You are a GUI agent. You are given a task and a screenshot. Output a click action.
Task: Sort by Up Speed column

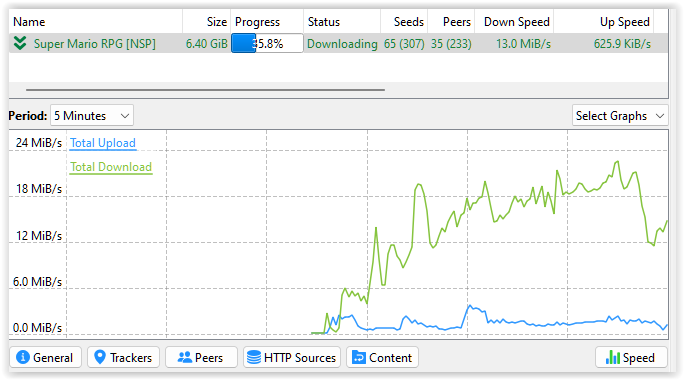[604, 22]
